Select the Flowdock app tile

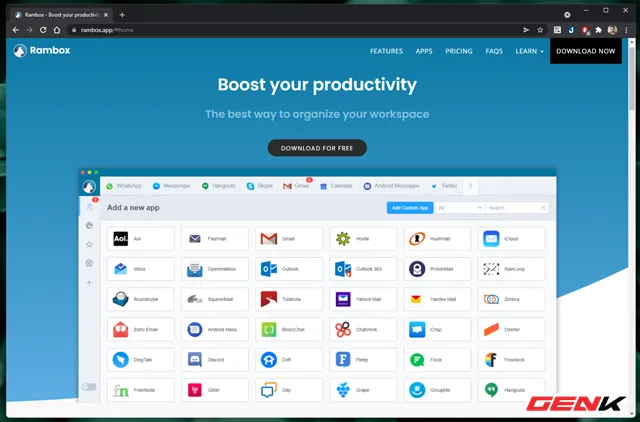click(x=511, y=360)
